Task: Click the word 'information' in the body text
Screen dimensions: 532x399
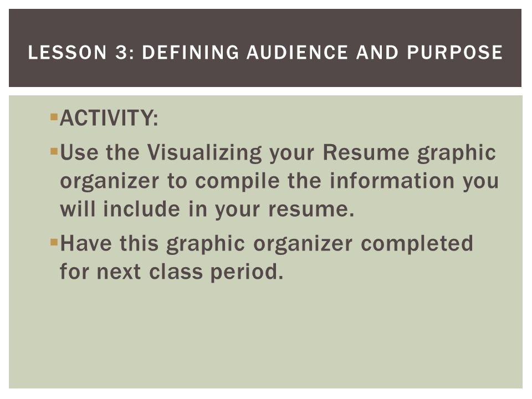Action: [392, 181]
